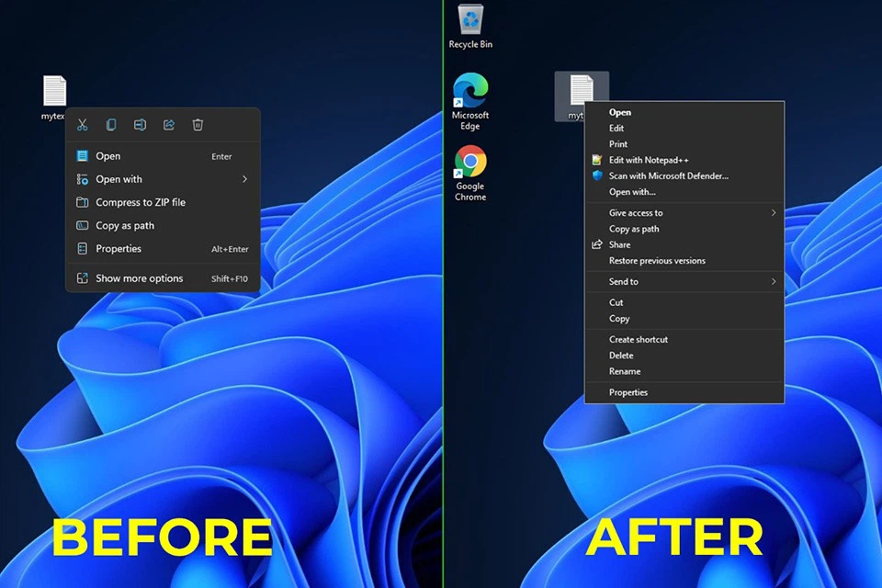Choose Give access to
This screenshot has width=882, height=588.
684,213
